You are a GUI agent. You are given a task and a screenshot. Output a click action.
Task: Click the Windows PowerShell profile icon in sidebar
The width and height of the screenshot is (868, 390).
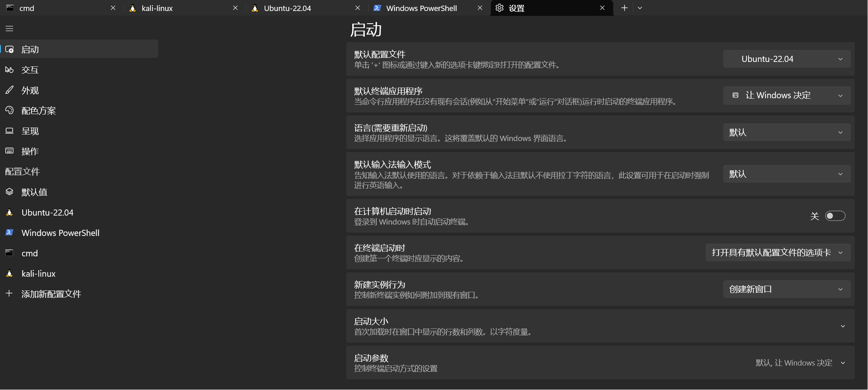click(9, 232)
